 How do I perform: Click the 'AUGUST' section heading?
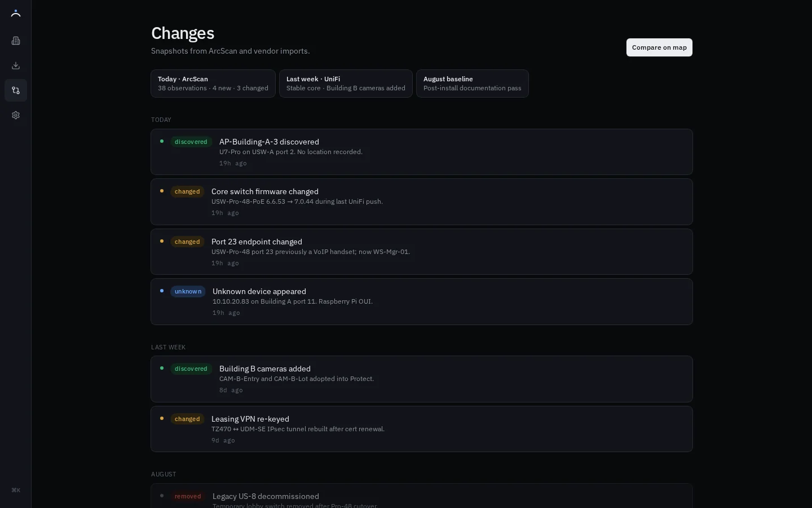pos(164,474)
